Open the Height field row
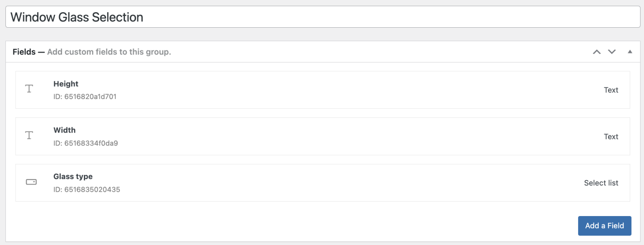 pos(322,90)
